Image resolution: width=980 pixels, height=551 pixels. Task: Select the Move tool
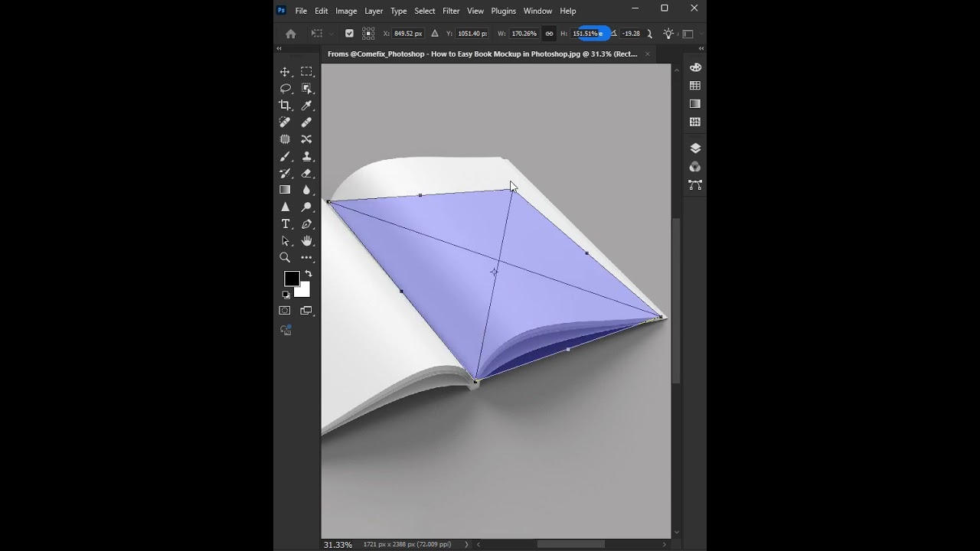(x=285, y=72)
